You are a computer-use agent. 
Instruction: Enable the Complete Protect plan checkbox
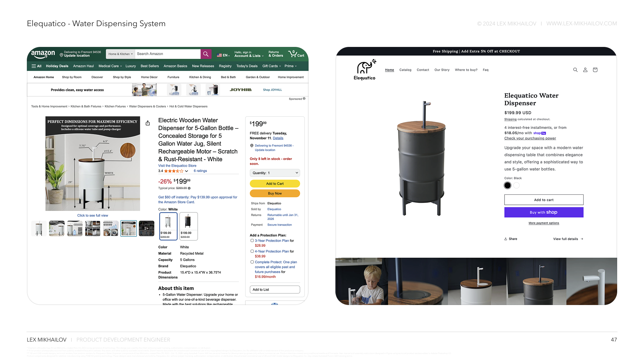click(x=252, y=262)
